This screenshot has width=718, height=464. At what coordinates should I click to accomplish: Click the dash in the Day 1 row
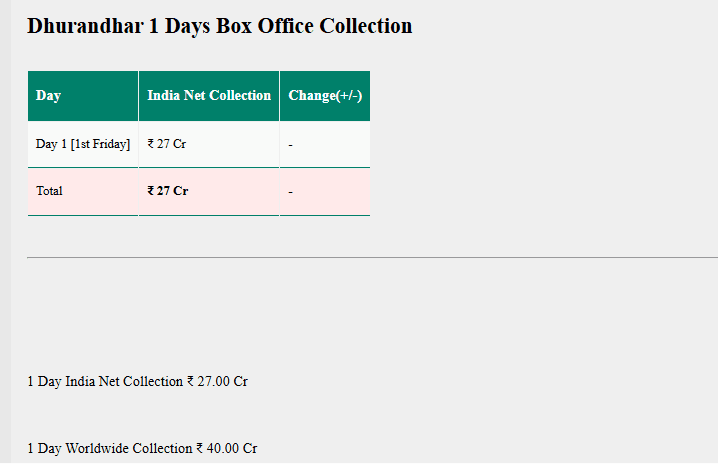[x=290, y=145]
